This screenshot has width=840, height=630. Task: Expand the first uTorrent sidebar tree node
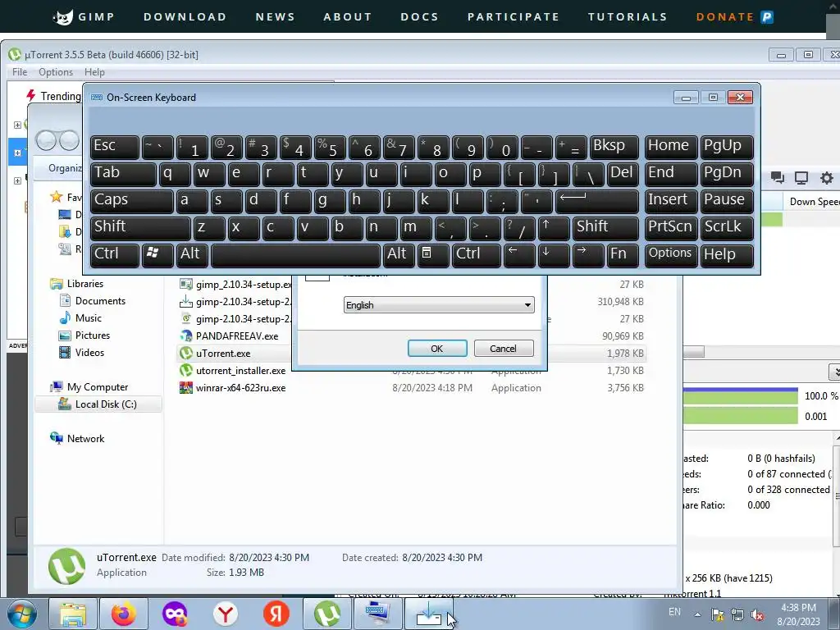coord(17,125)
